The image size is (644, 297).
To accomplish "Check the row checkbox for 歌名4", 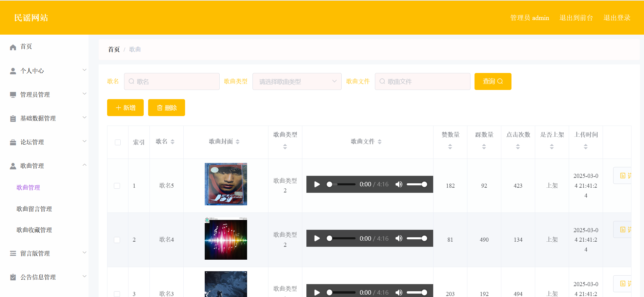I will [x=117, y=240].
